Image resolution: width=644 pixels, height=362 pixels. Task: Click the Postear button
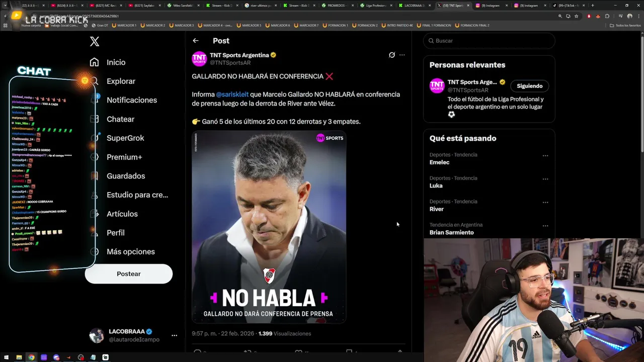[x=129, y=274]
